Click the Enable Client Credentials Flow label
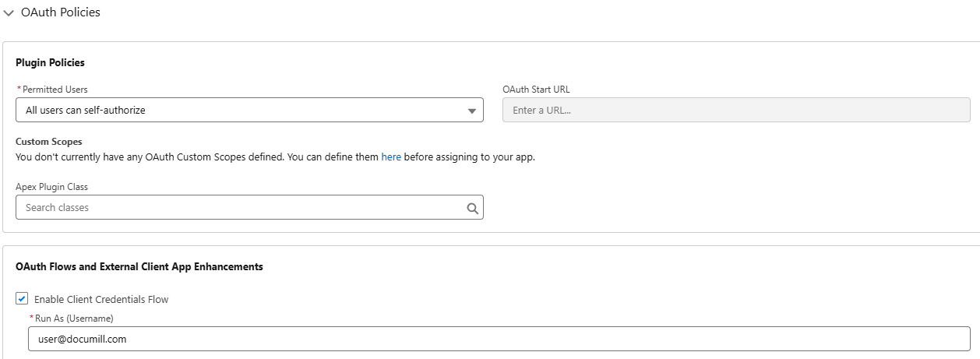This screenshot has height=359, width=980. point(101,299)
